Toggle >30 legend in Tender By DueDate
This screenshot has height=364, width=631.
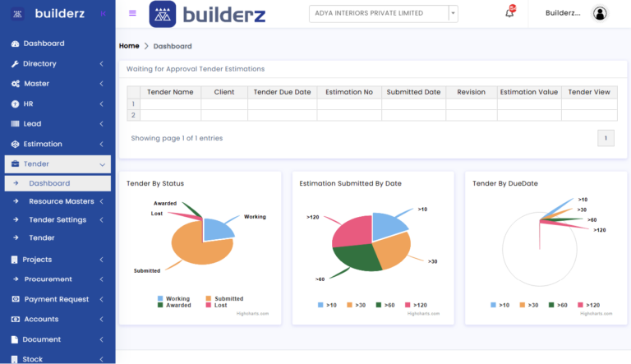point(529,305)
